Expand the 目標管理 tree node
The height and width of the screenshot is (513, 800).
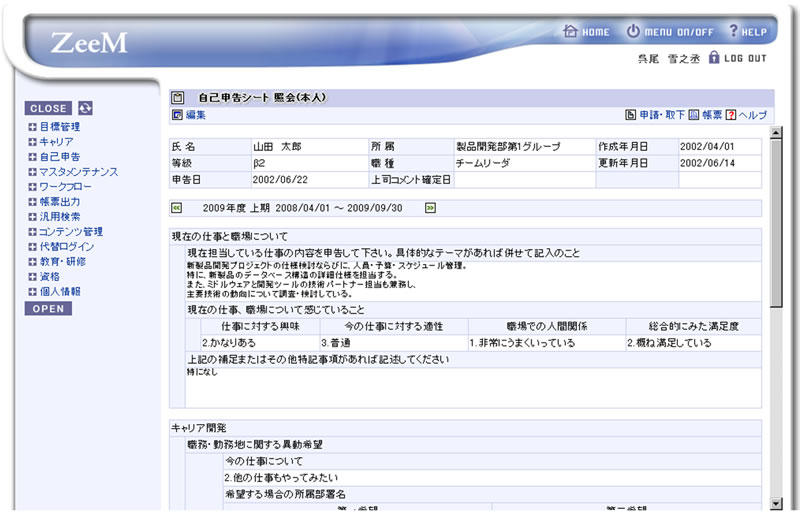[33, 127]
